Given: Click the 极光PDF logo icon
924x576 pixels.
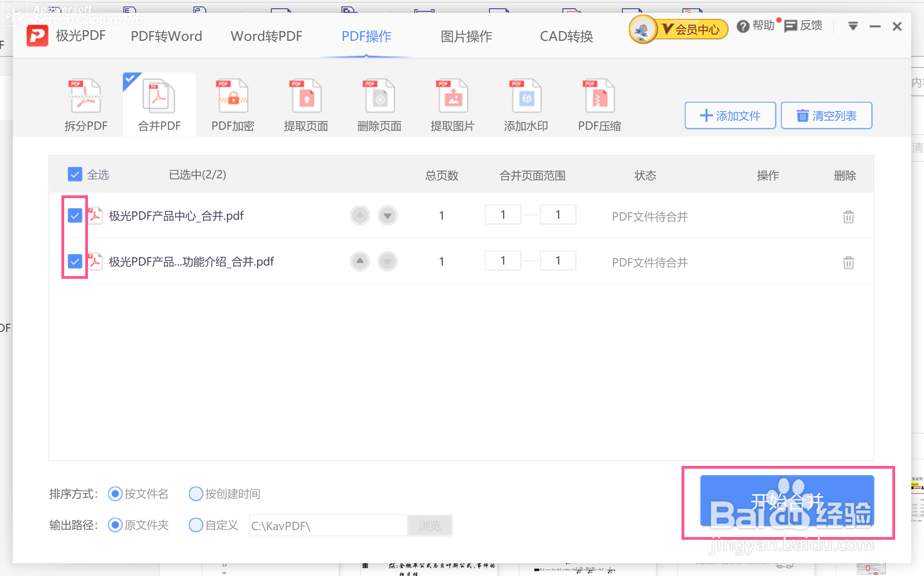Looking at the screenshot, I should tap(37, 36).
